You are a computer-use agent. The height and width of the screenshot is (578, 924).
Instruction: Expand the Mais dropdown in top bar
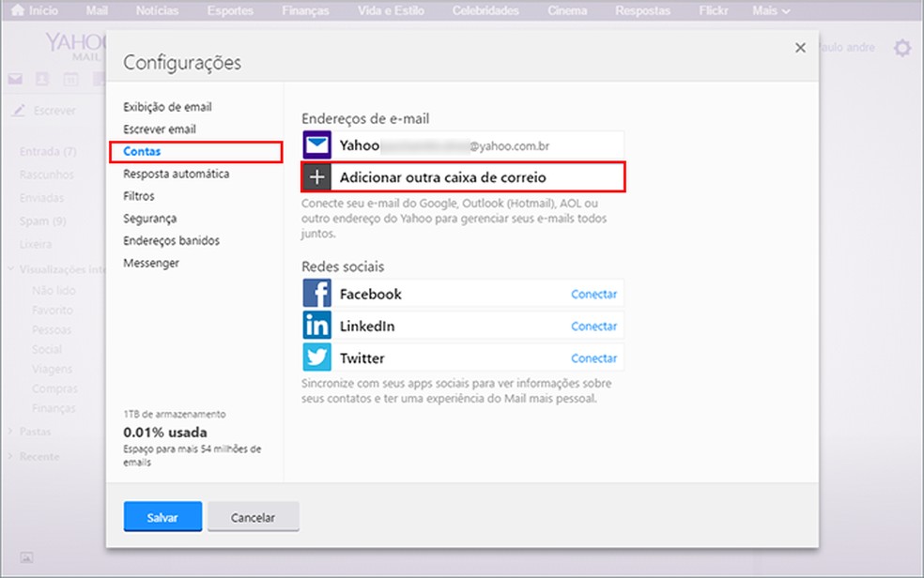771,10
